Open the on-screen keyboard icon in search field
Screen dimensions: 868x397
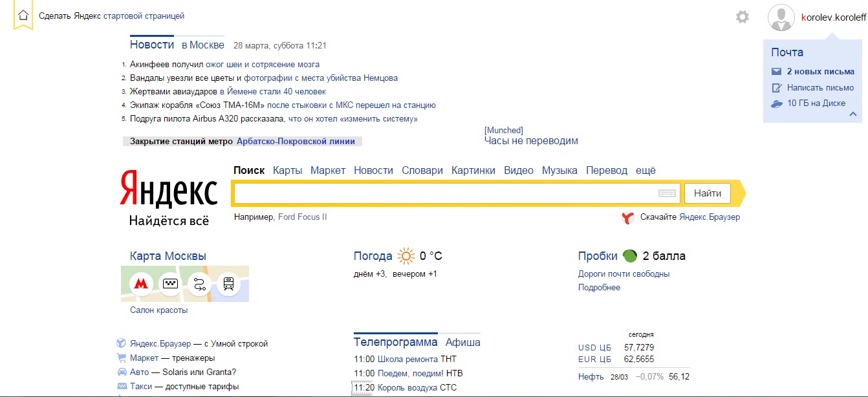click(667, 193)
